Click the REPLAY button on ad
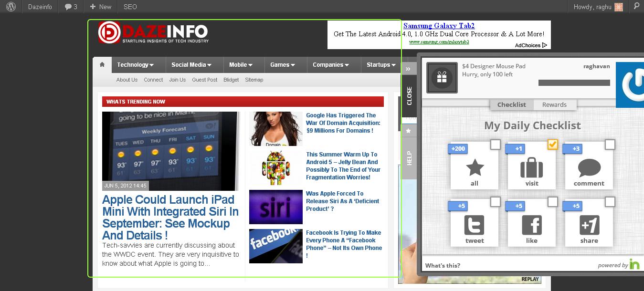The height and width of the screenshot is (291, 644). 530,279
